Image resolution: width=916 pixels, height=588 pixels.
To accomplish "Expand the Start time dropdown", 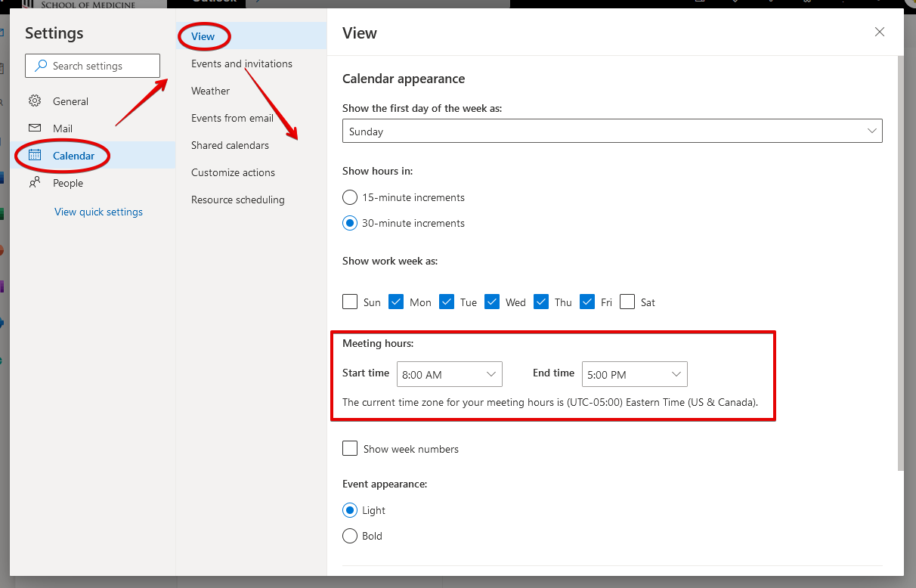I will 449,375.
